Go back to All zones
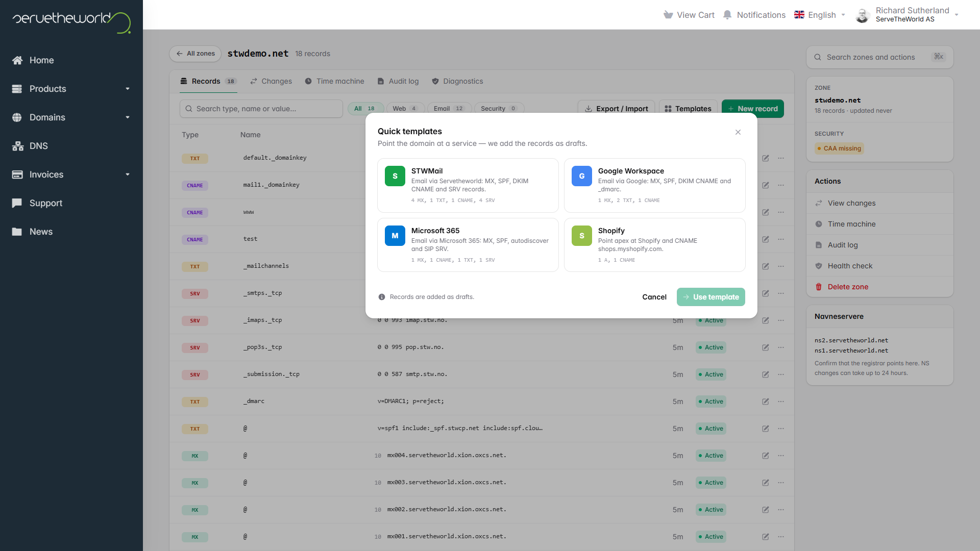 (x=195, y=54)
